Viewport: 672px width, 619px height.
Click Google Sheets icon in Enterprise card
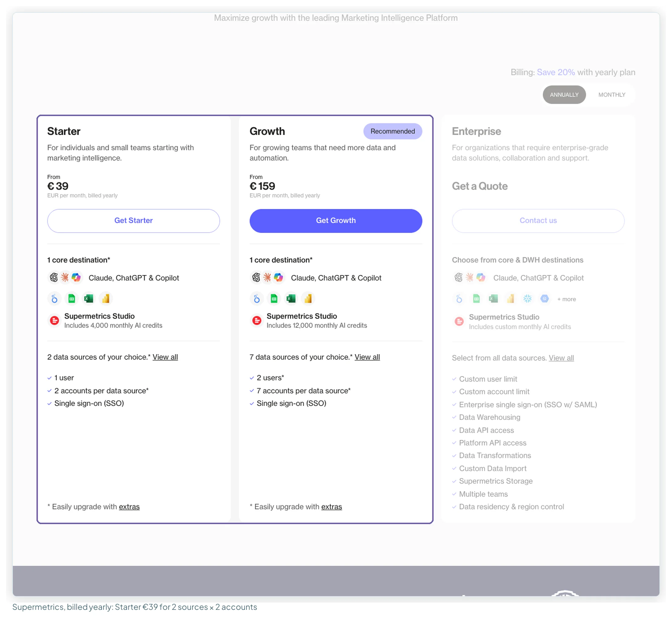476,299
